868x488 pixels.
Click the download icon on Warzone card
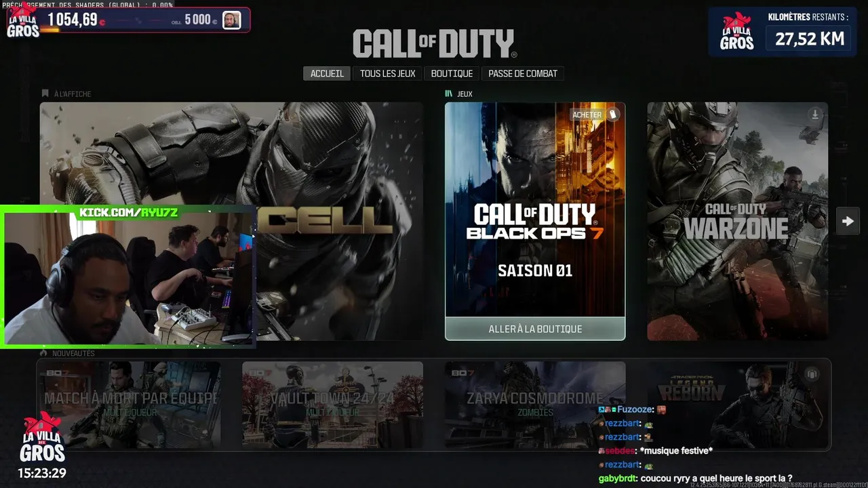pos(815,115)
